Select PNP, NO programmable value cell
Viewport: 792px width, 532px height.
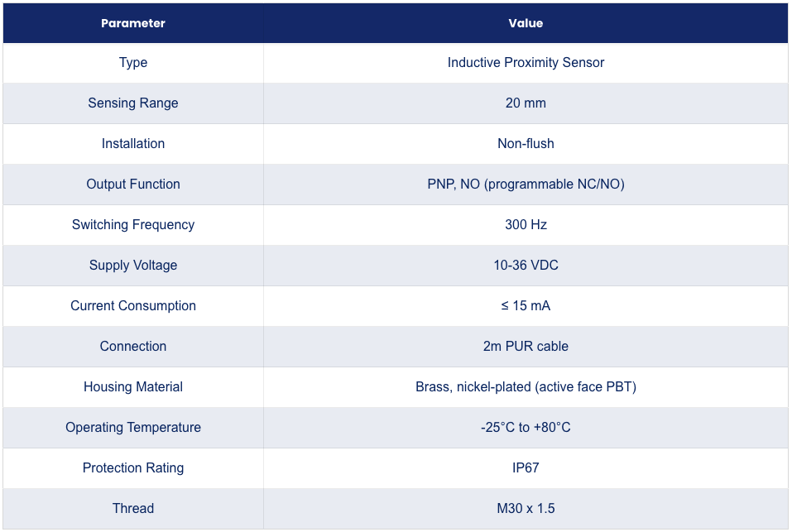(526, 185)
